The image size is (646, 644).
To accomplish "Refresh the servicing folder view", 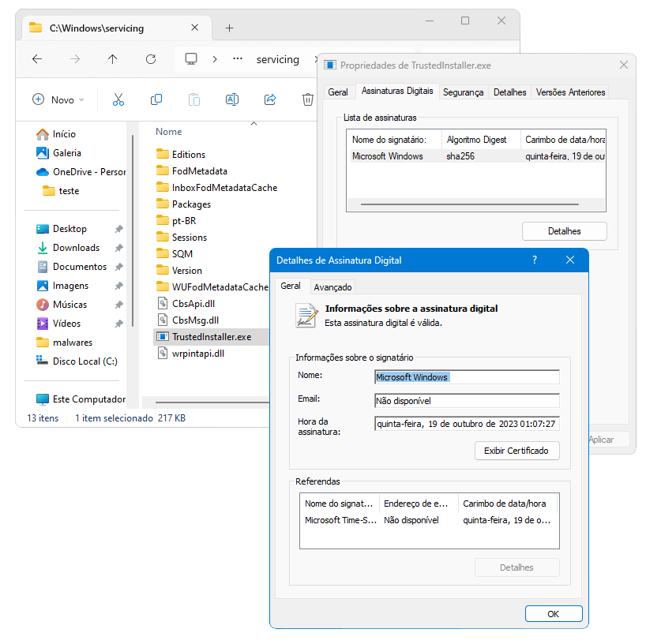I will coord(151,59).
